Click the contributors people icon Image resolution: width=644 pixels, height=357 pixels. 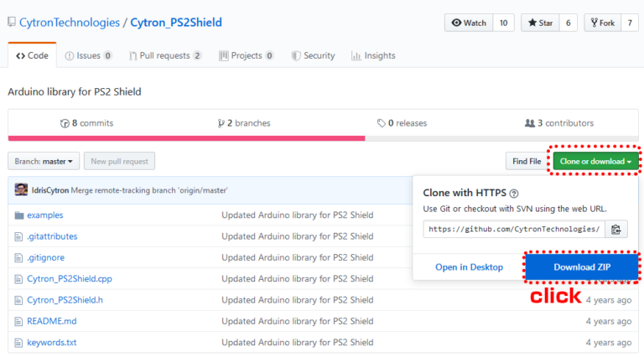[x=529, y=123]
